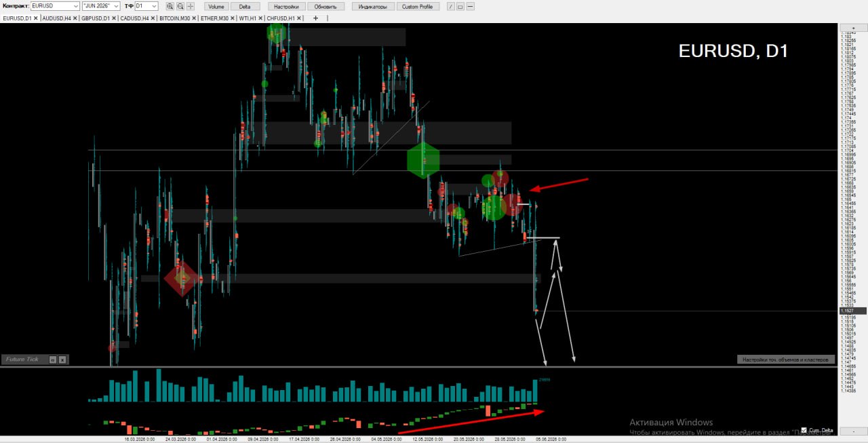Screen dimensions: 868x443
Task: Restore the Future Tick panel
Action: (x=52, y=360)
